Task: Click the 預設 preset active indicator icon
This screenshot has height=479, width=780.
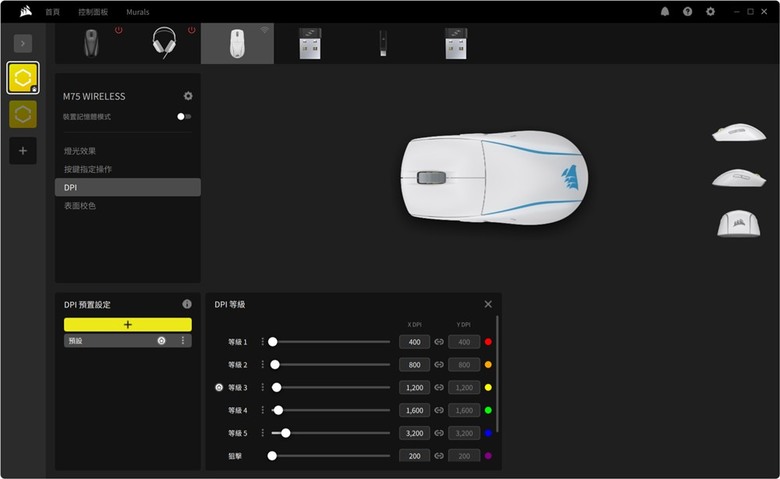Action: (162, 341)
